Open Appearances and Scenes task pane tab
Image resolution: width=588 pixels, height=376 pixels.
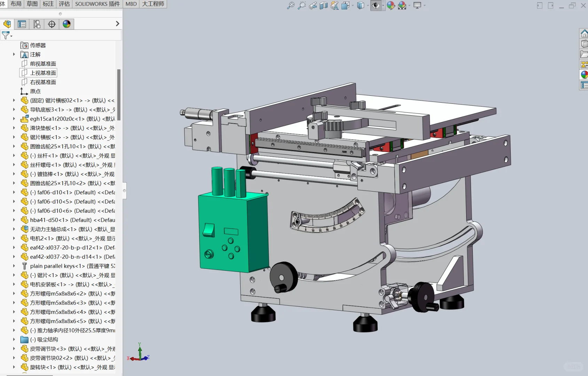[584, 75]
